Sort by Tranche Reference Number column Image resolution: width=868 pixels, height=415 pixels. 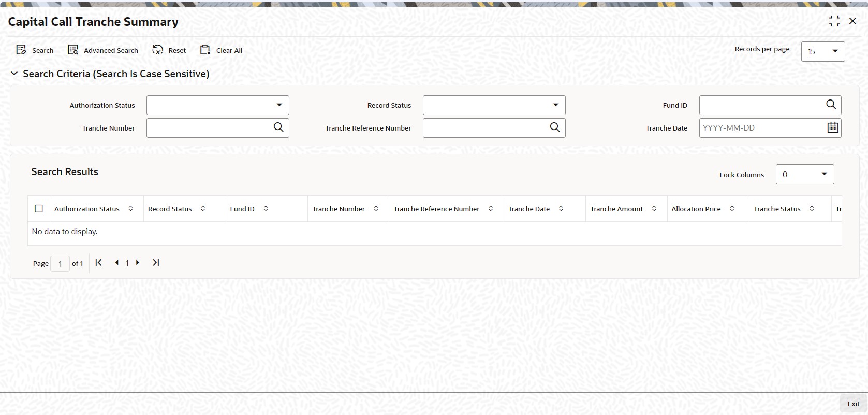pyautogui.click(x=491, y=209)
